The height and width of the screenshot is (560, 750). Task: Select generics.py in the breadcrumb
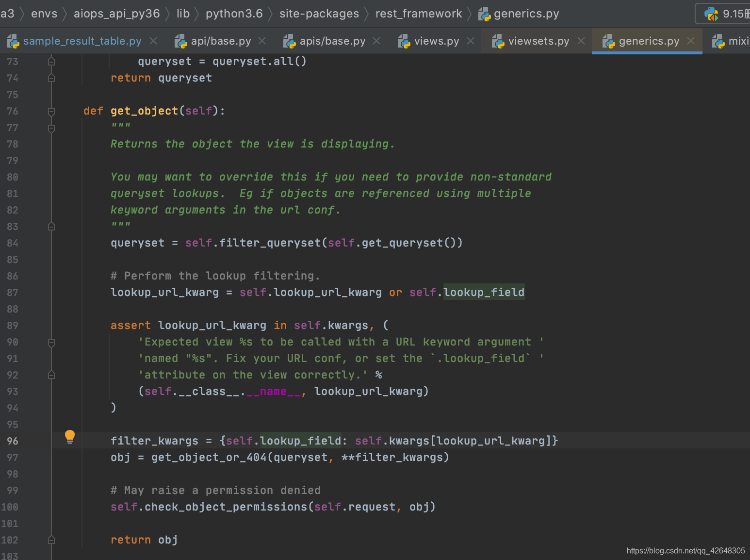pos(526,14)
